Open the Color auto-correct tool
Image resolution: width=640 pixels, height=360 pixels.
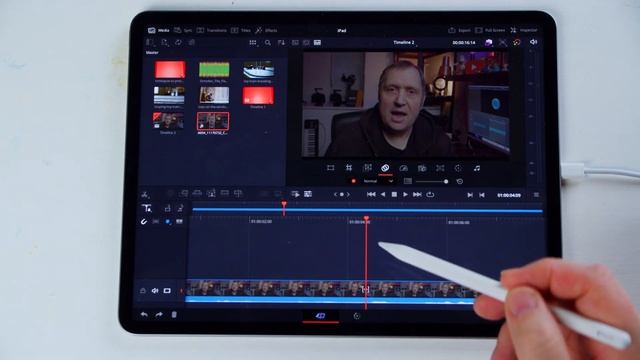tap(458, 168)
